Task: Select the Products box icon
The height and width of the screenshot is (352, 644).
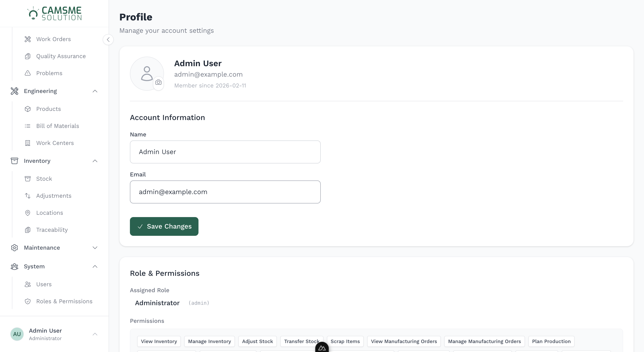Action: (27, 109)
